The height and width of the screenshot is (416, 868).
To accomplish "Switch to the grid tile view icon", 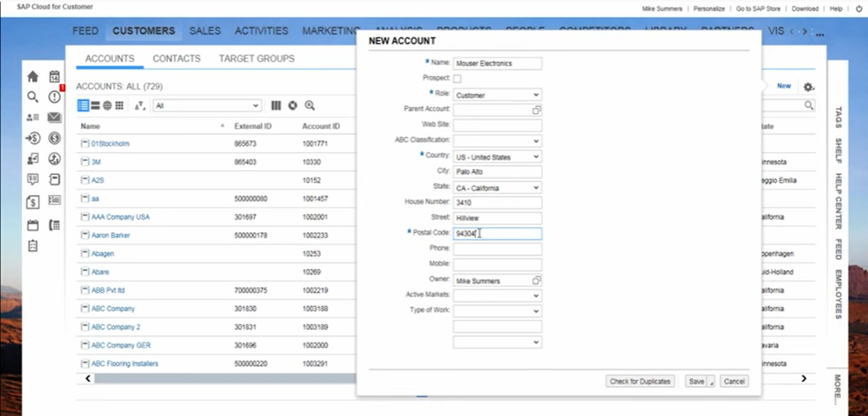I will click(x=119, y=105).
